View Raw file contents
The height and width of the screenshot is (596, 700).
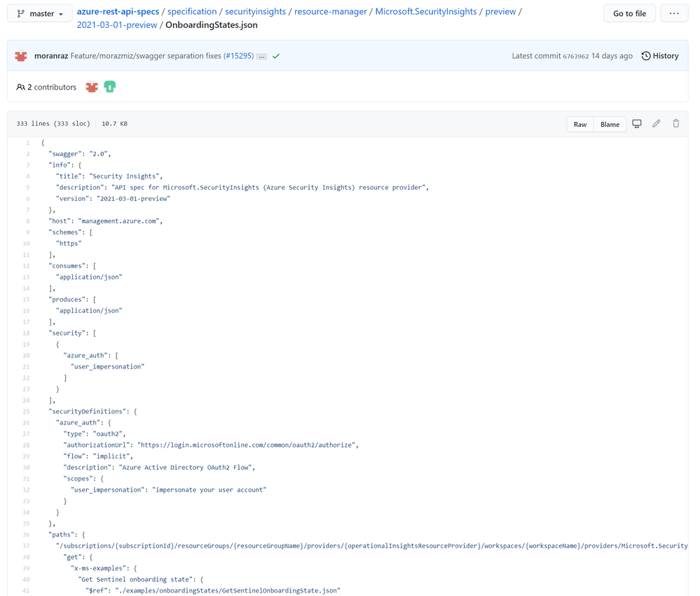[x=580, y=125]
